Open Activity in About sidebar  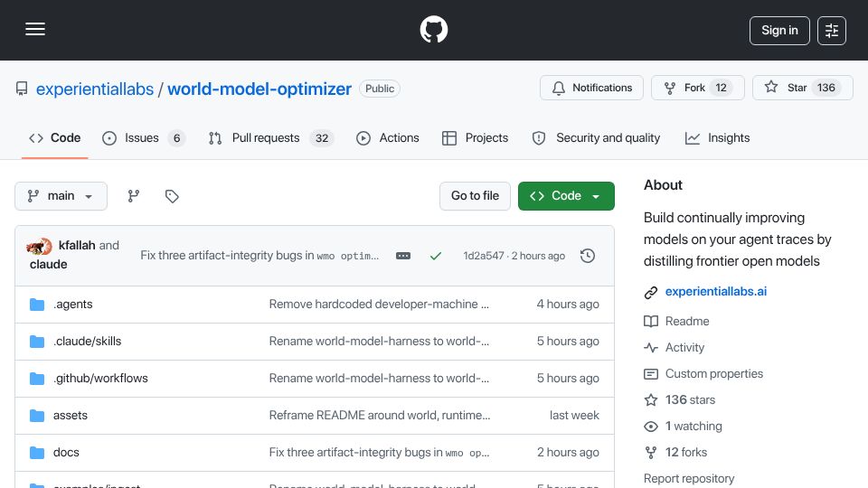[x=684, y=347]
